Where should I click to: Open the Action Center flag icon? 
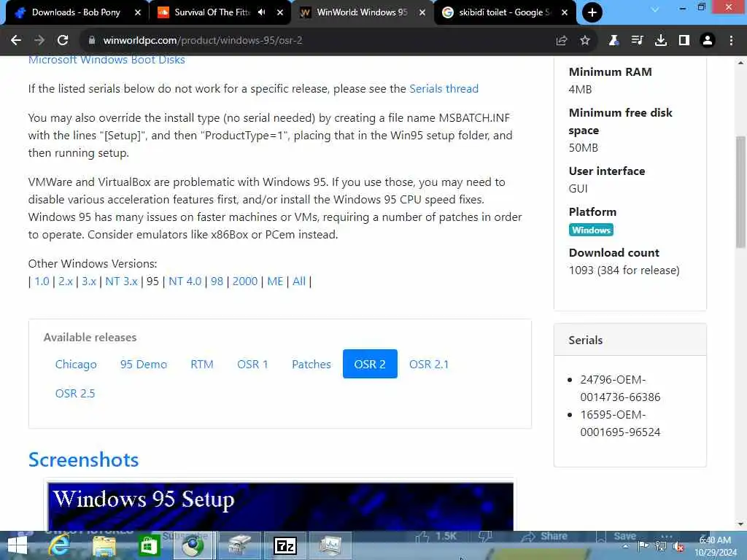643,545
